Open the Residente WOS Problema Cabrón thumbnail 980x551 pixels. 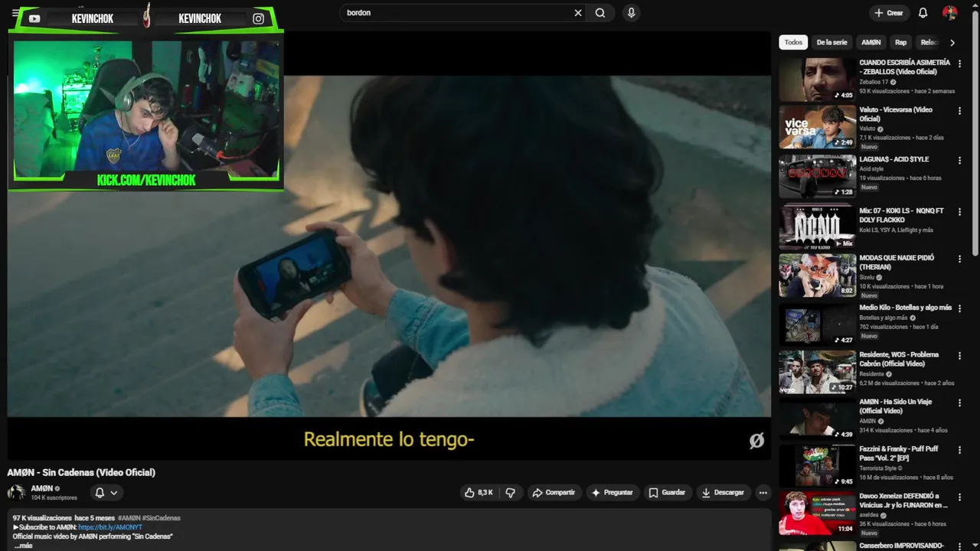click(x=817, y=372)
